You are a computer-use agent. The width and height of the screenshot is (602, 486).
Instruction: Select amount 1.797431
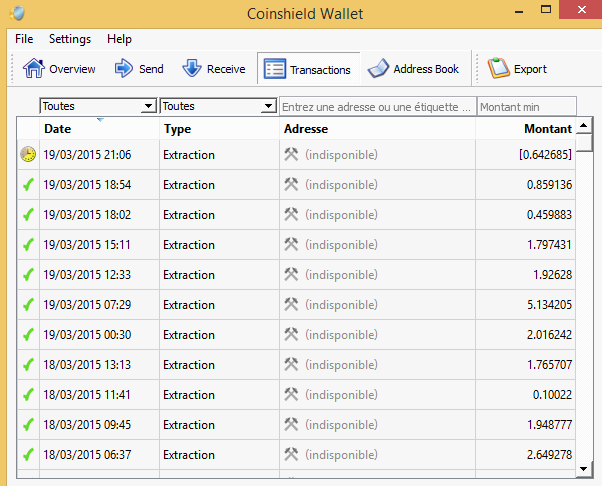[549, 245]
